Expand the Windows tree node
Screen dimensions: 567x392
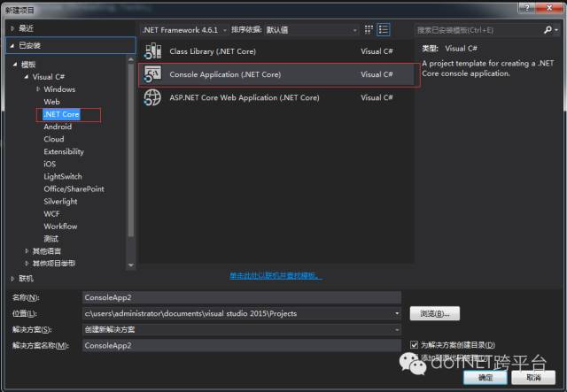click(x=38, y=88)
